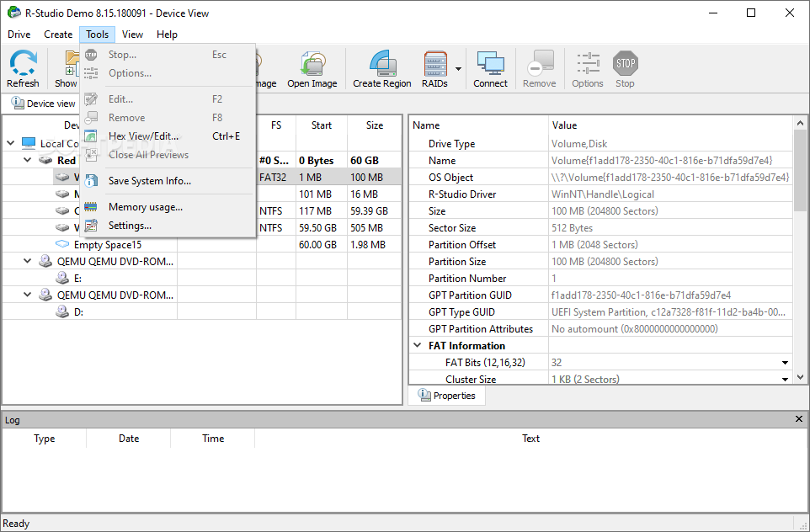The height and width of the screenshot is (532, 810).
Task: Click the Local Computer icon in device tree
Action: point(29,144)
